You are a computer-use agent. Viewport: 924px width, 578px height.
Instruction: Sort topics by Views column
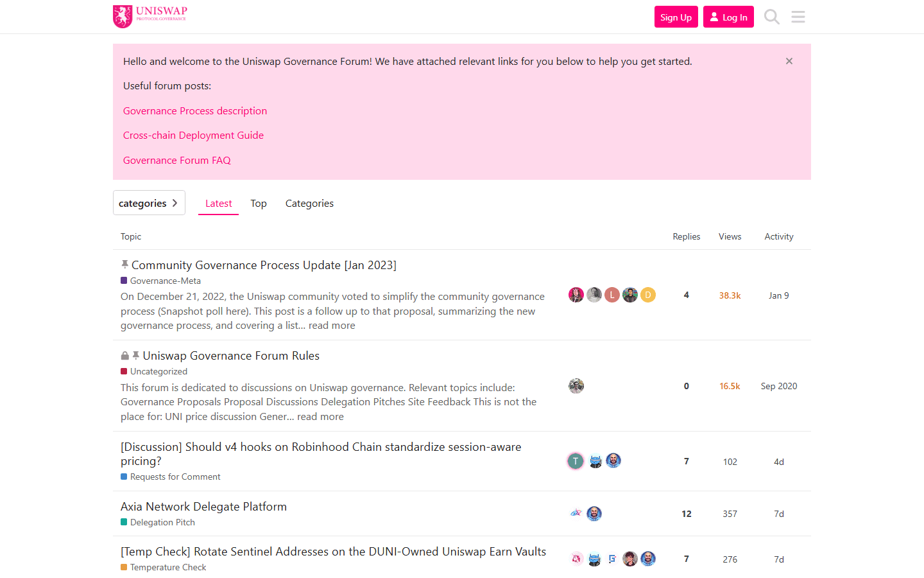point(730,237)
